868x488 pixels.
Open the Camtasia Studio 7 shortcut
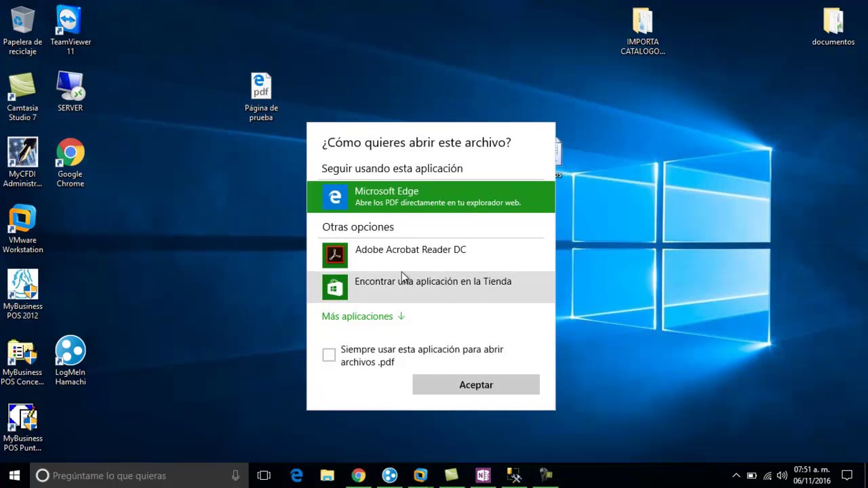pyautogui.click(x=22, y=97)
